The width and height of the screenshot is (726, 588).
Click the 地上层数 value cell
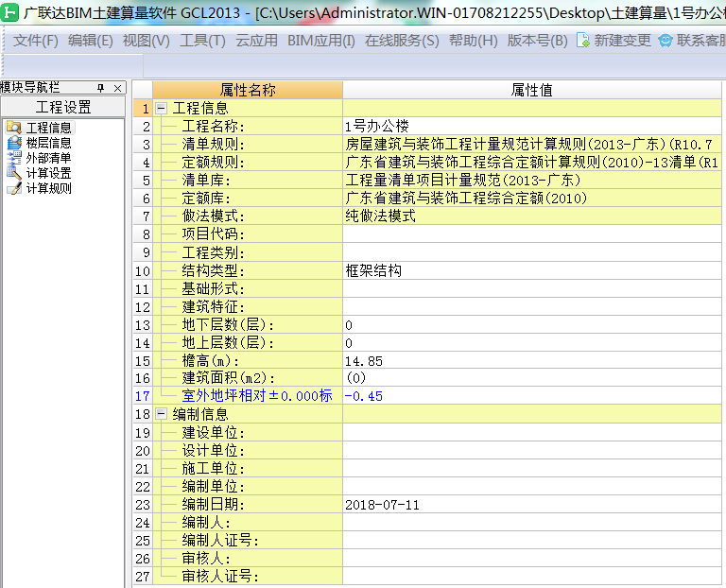[532, 342]
